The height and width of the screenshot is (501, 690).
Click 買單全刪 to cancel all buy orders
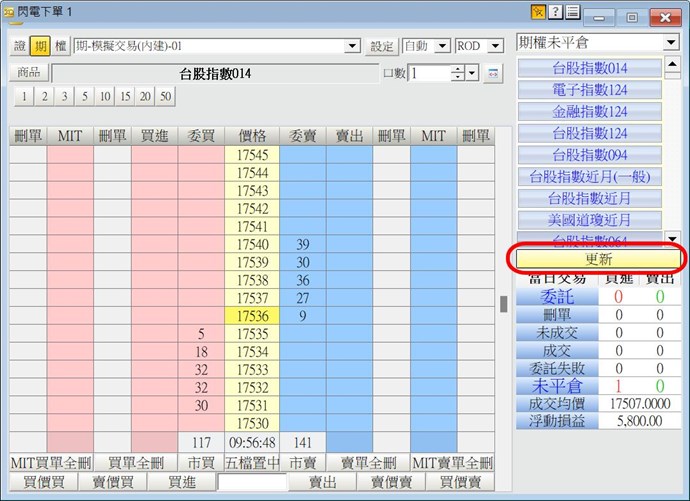[134, 463]
